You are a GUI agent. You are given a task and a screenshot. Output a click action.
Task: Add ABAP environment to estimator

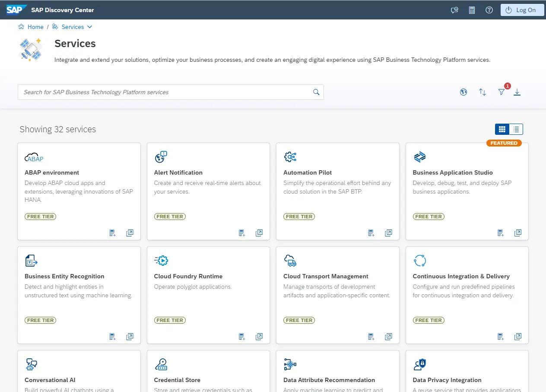point(112,233)
